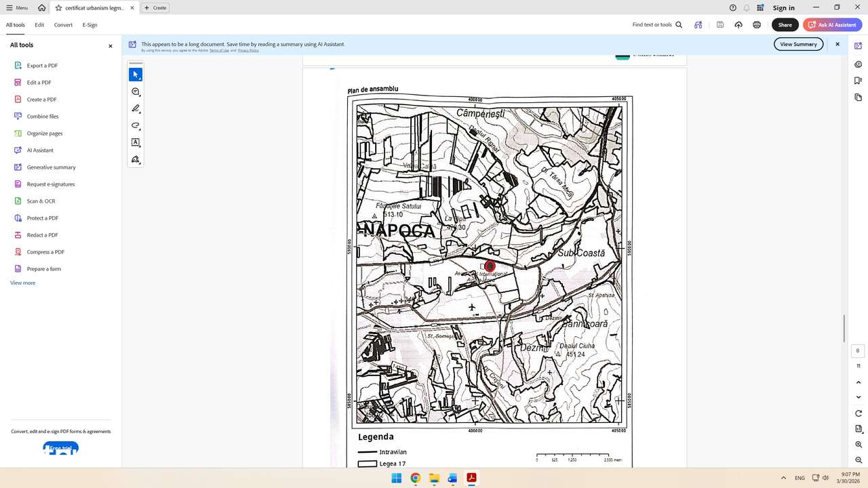
Task: Go to previous page with up chevron
Action: click(x=859, y=382)
